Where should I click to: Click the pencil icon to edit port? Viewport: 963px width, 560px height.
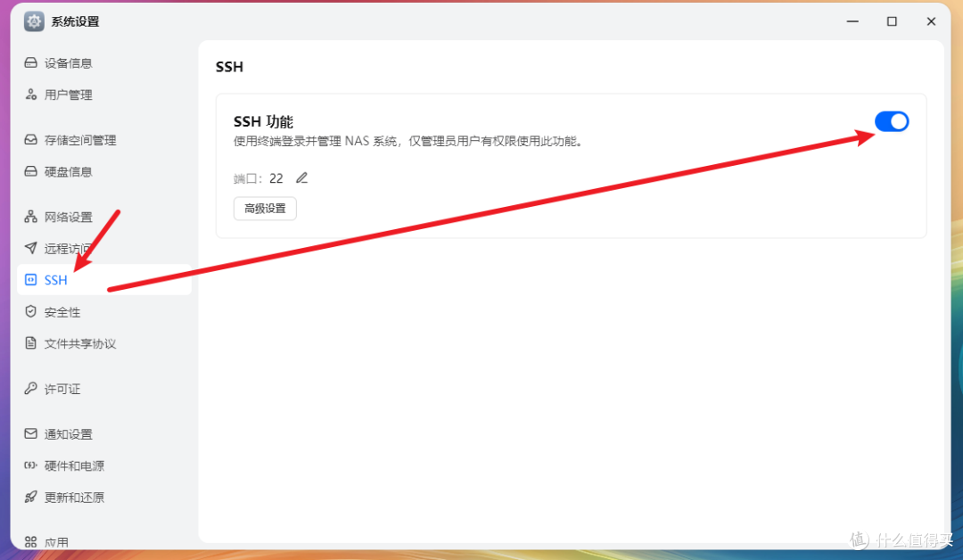[301, 178]
